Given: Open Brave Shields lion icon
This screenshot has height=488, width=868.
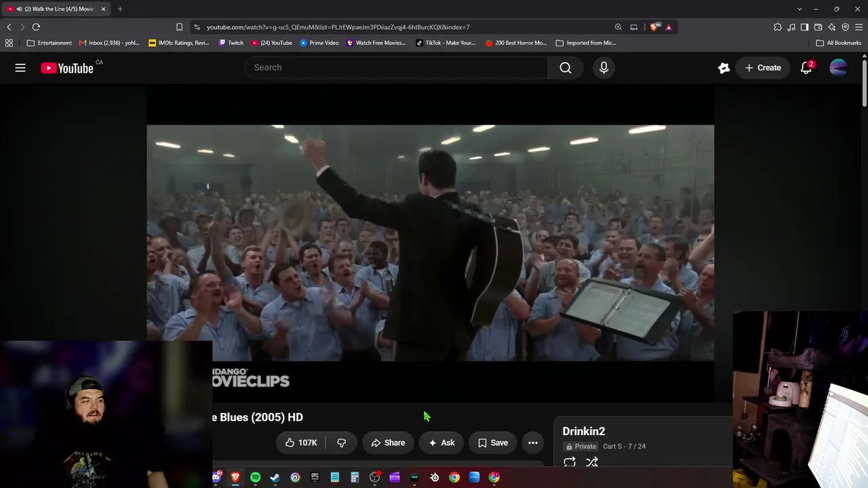Looking at the screenshot, I should click(x=654, y=27).
